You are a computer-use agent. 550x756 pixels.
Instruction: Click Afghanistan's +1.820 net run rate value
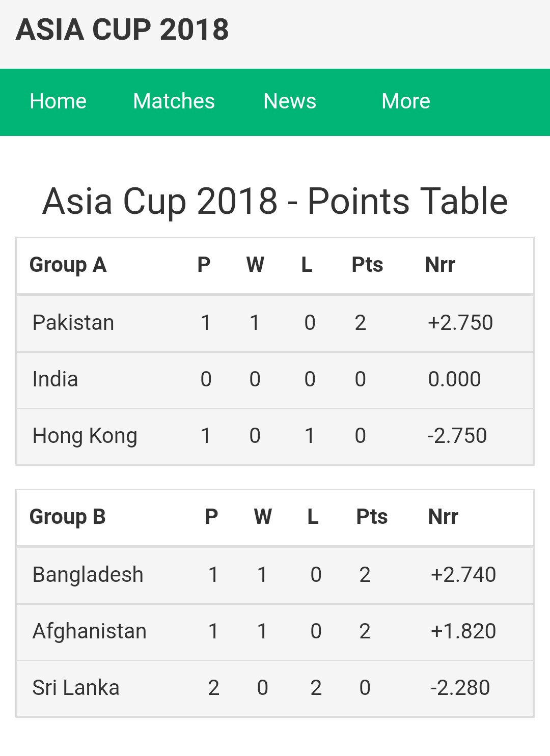tap(463, 631)
